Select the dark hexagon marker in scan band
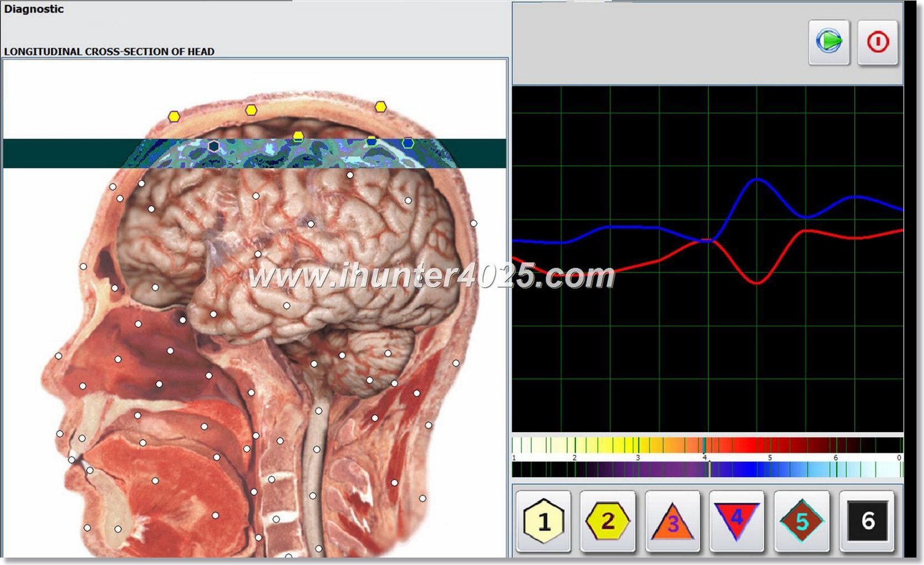The height and width of the screenshot is (565, 924). pos(214,146)
